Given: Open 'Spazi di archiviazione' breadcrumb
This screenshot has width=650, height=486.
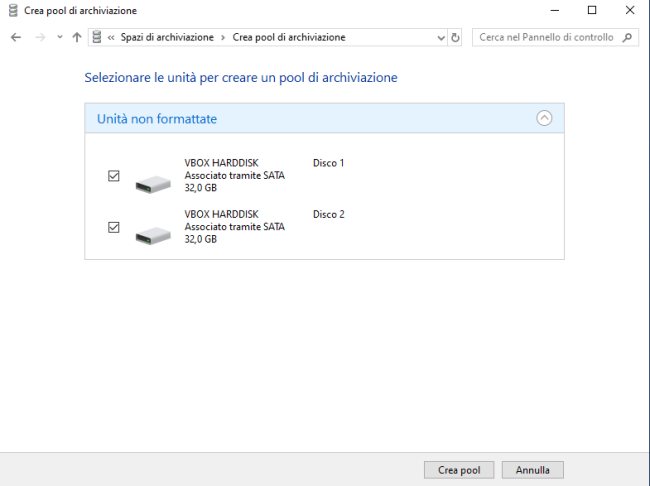Looking at the screenshot, I should pyautogui.click(x=167, y=37).
